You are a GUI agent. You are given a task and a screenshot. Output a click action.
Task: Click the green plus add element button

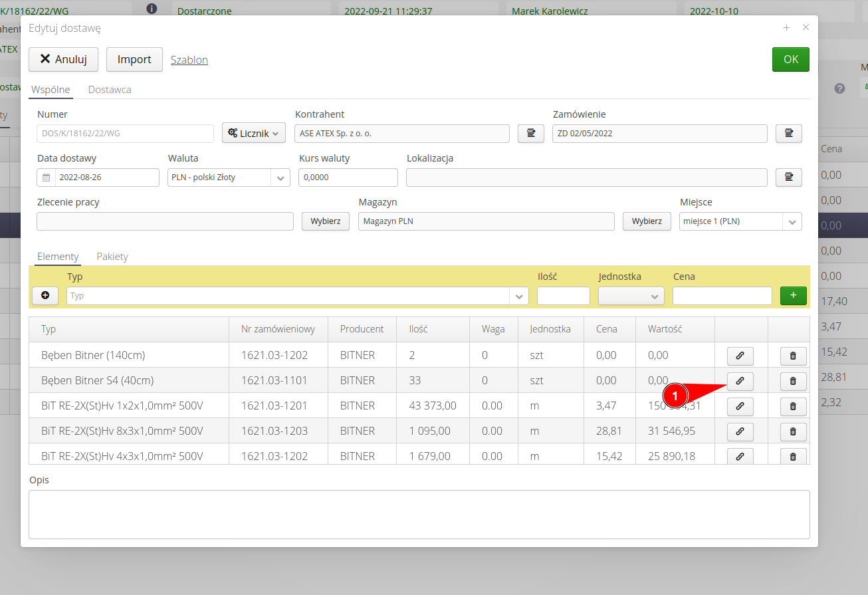pyautogui.click(x=793, y=296)
